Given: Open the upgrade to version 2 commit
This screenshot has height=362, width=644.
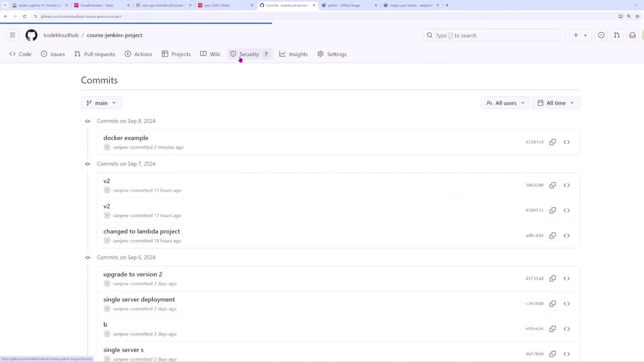Looking at the screenshot, I should (x=133, y=274).
